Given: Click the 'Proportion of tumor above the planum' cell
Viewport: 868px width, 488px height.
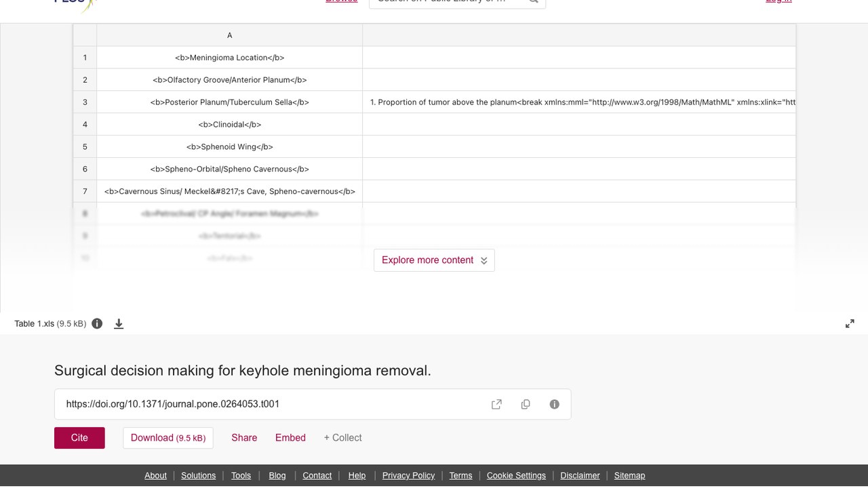Looking at the screenshot, I should (x=579, y=102).
